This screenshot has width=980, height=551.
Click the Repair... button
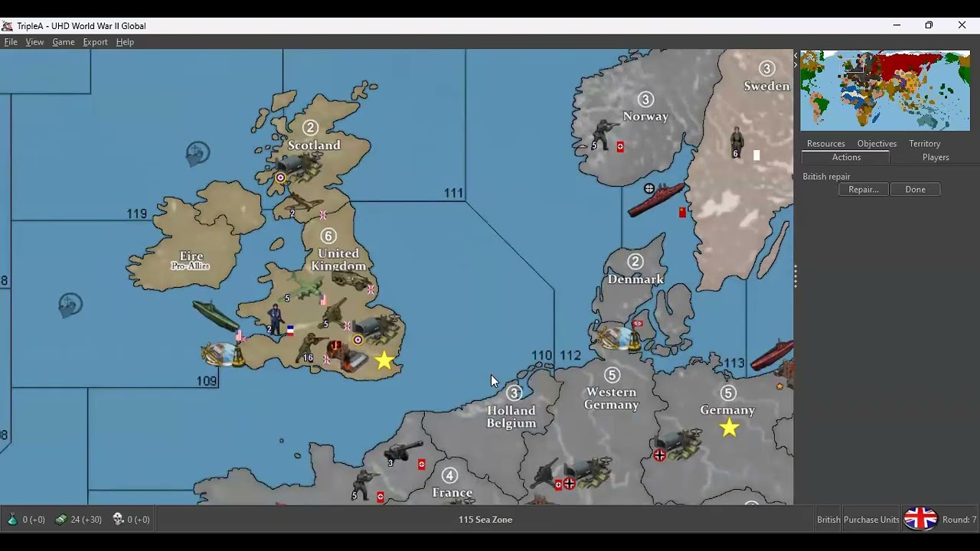pos(864,190)
